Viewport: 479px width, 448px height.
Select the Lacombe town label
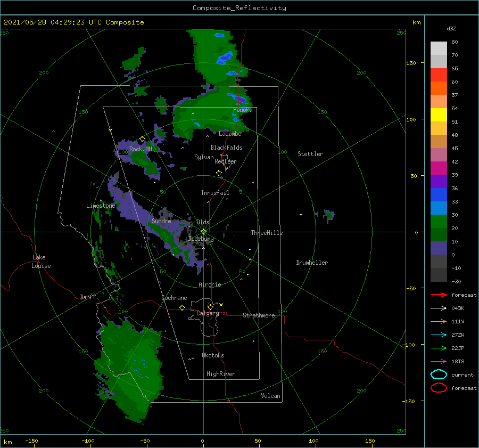point(230,134)
